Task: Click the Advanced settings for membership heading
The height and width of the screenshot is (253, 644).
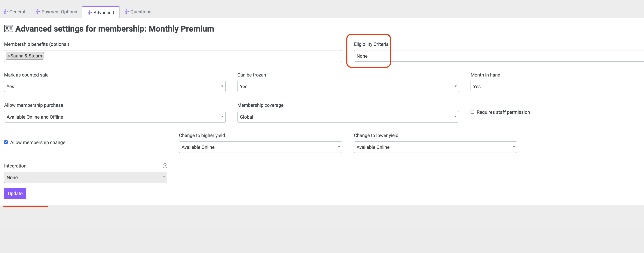Action: [115, 29]
